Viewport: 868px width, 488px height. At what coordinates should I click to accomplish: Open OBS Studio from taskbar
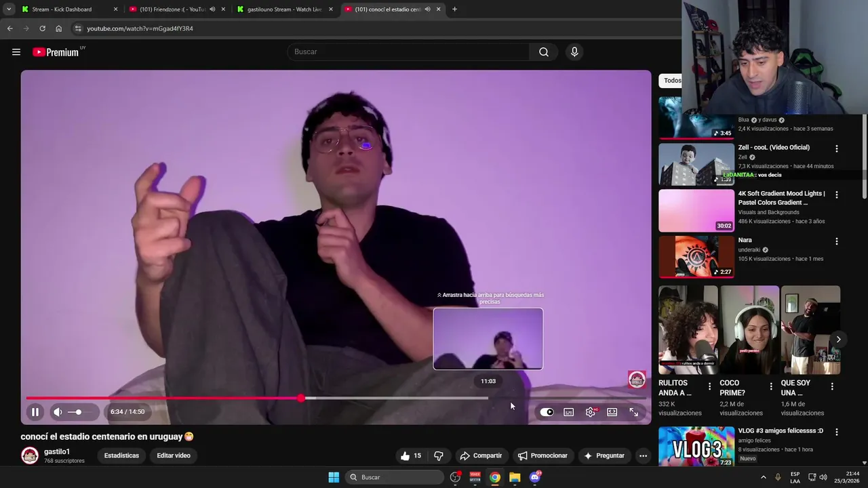pos(455,477)
